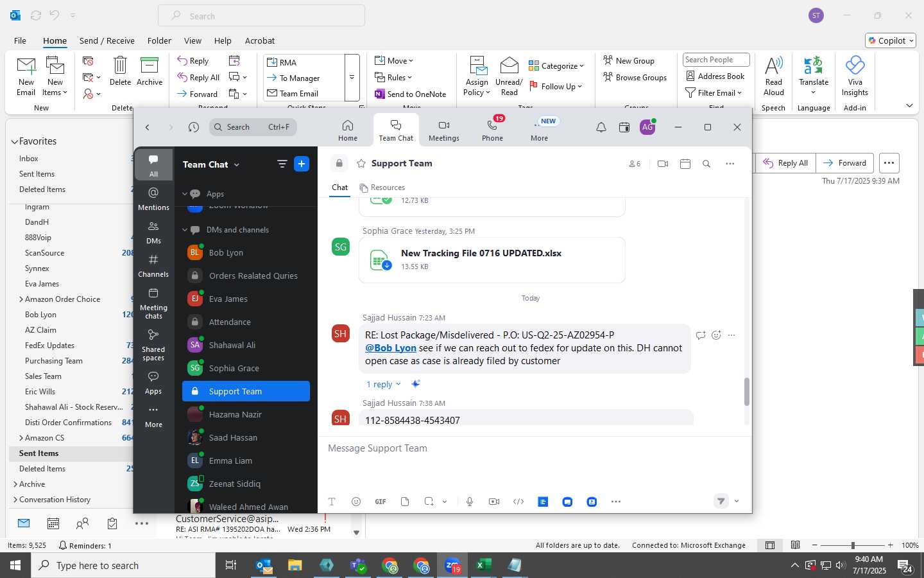Screen dimensions: 924x578
Task: Click AI summary sparkle next to reply
Action: pyautogui.click(x=415, y=384)
